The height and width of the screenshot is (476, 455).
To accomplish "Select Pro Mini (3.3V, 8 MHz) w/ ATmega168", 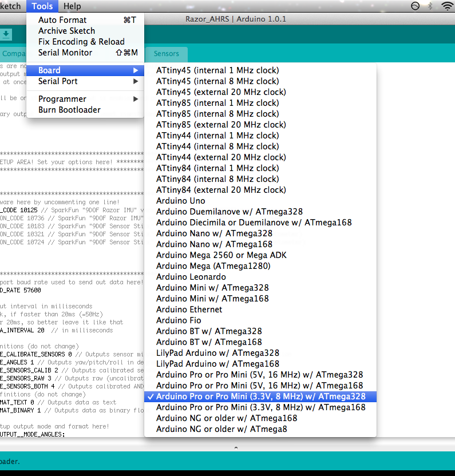I will 260,407.
